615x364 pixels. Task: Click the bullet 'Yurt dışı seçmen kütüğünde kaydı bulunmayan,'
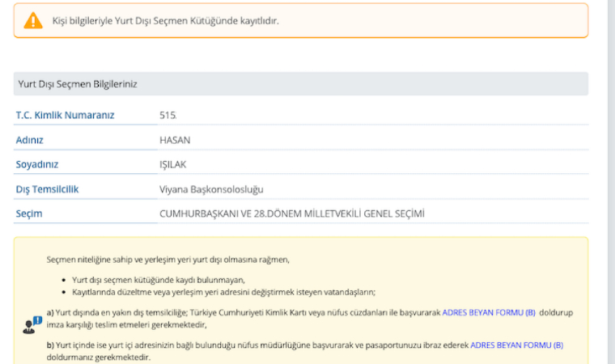point(159,280)
